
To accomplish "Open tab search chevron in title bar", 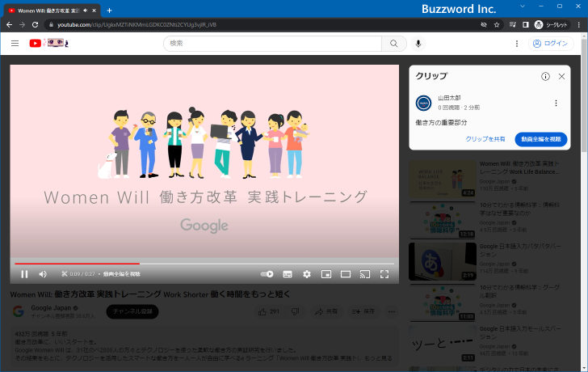I will [523, 6].
